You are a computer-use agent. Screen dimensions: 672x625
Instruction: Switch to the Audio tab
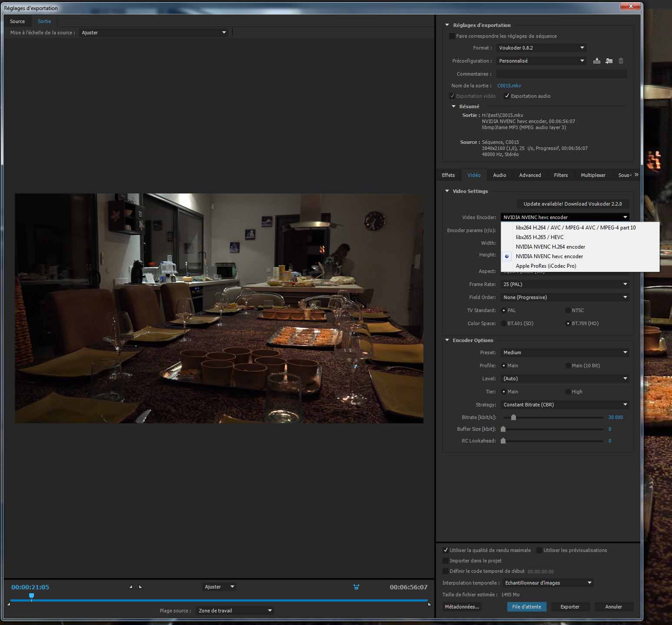499,175
